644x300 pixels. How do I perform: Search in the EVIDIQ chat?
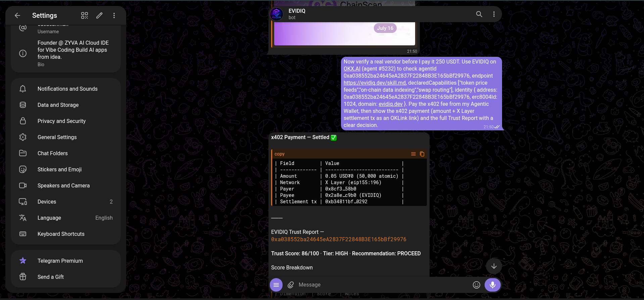click(x=479, y=14)
